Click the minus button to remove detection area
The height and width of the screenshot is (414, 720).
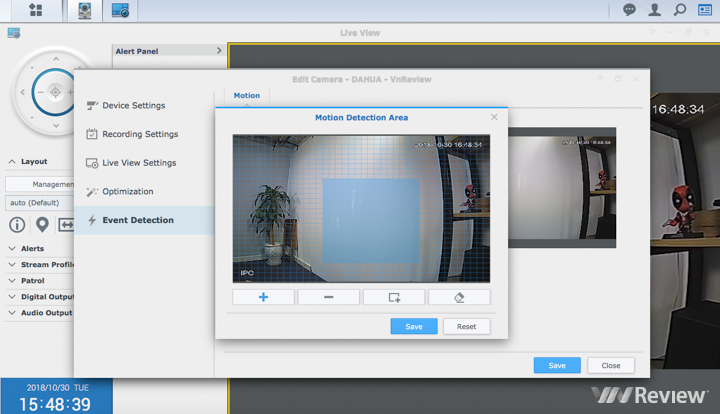328,297
